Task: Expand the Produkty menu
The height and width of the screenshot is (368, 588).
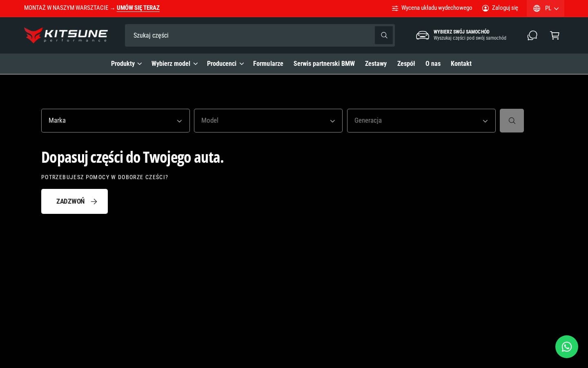Action: pyautogui.click(x=126, y=64)
